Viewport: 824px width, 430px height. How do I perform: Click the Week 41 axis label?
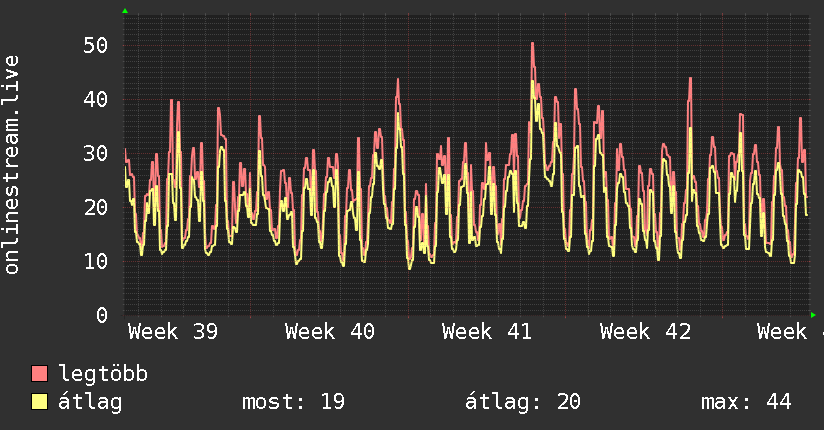pos(487,332)
